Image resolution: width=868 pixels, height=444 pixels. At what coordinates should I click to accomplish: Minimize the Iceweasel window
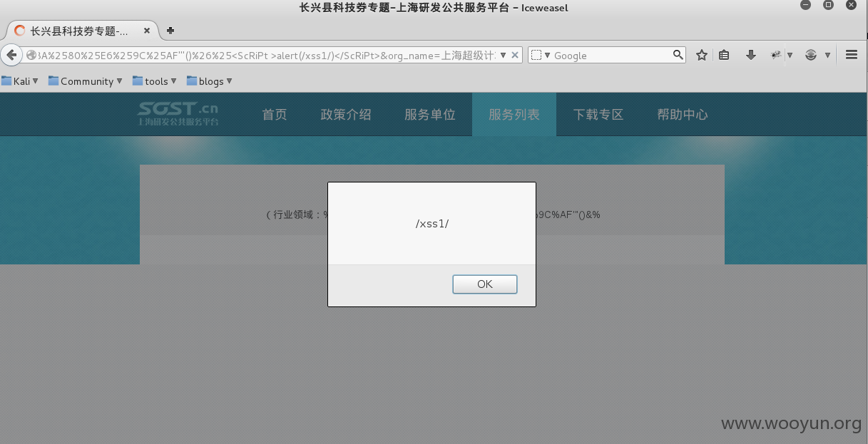pos(806,5)
